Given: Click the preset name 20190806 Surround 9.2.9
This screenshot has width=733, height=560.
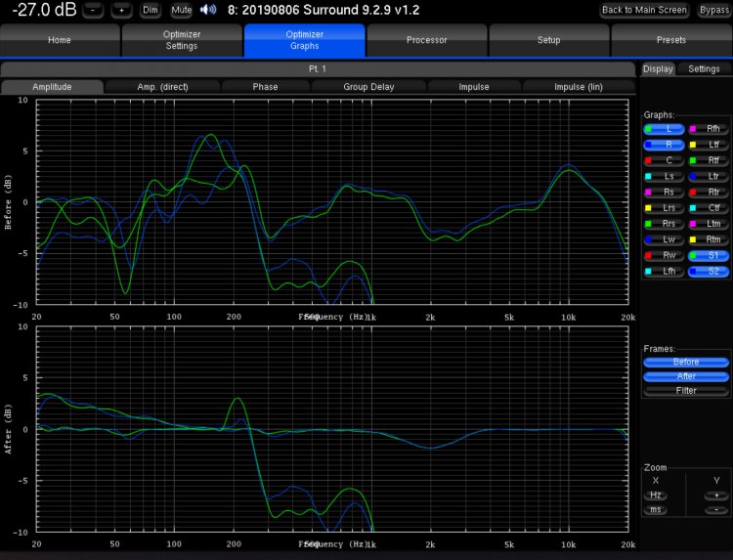Looking at the screenshot, I should [323, 10].
